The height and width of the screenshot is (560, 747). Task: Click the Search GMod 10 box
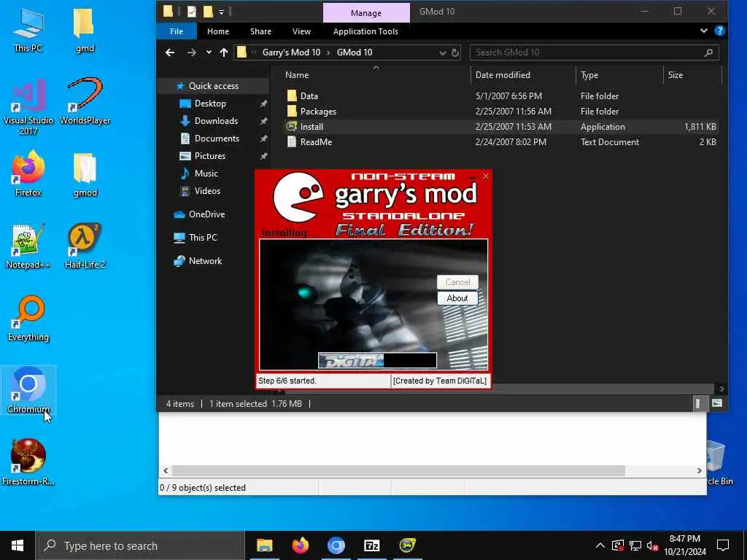coord(594,52)
